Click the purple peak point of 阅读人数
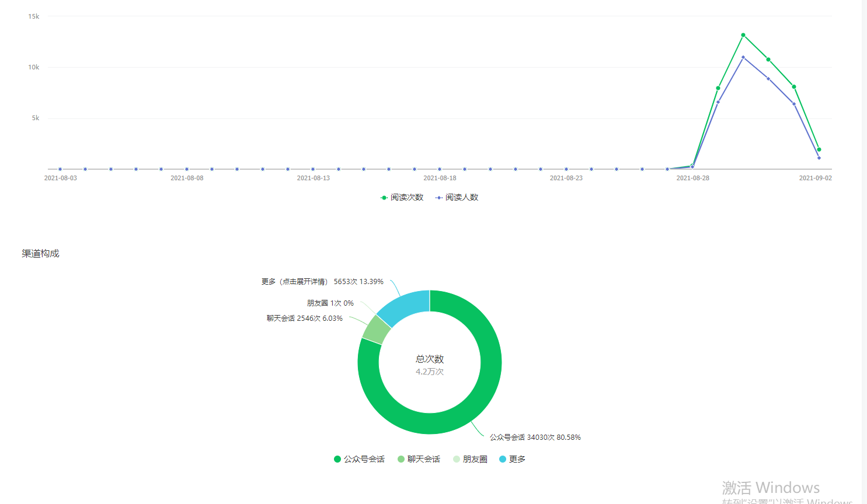 [x=743, y=57]
